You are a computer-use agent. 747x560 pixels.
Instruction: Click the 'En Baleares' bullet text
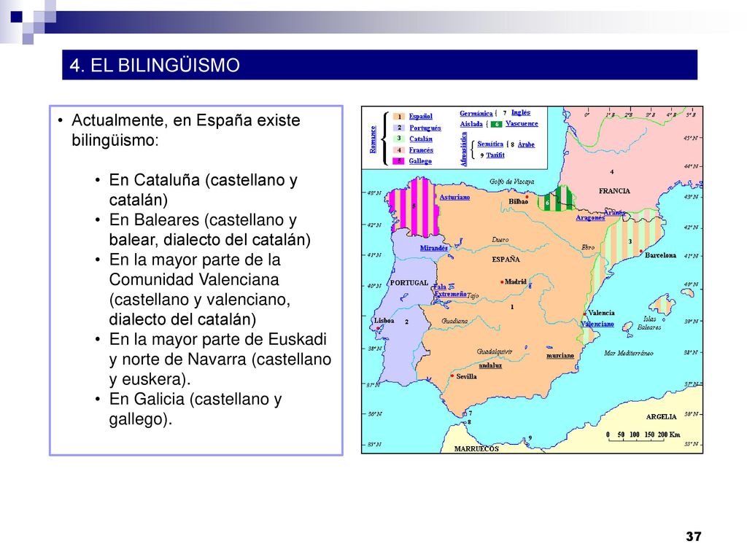[209, 230]
